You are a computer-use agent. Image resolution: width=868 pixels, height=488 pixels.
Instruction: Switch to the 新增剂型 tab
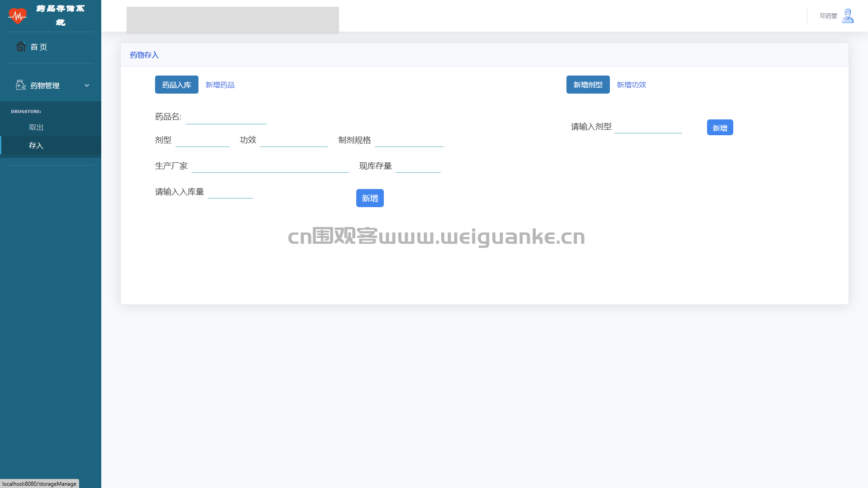tap(588, 85)
